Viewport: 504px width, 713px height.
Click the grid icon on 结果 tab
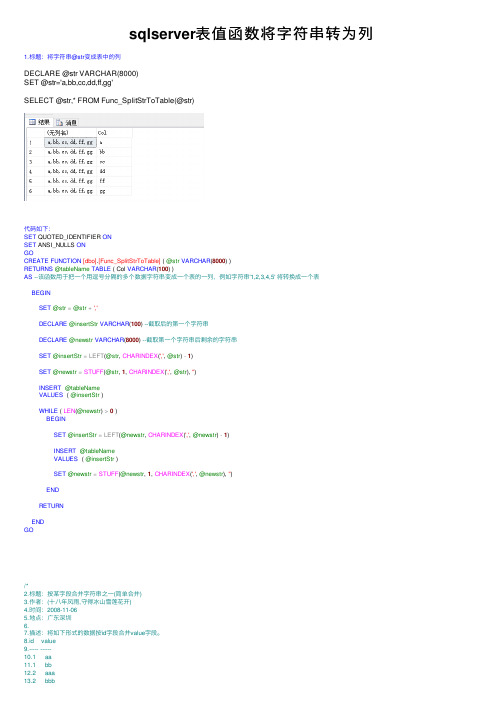[32, 122]
